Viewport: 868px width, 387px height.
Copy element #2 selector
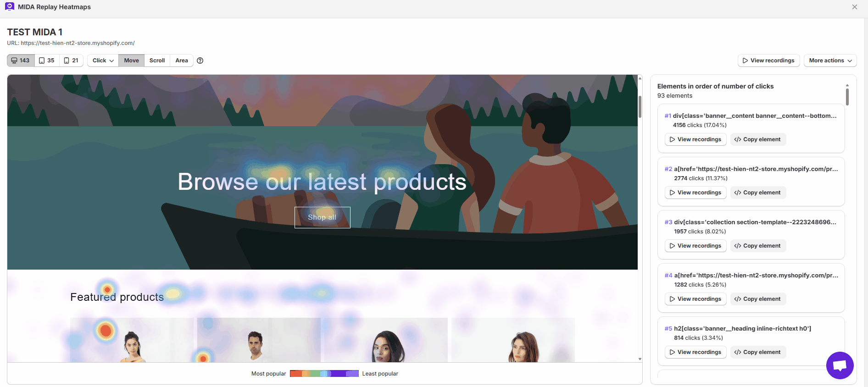(758, 193)
